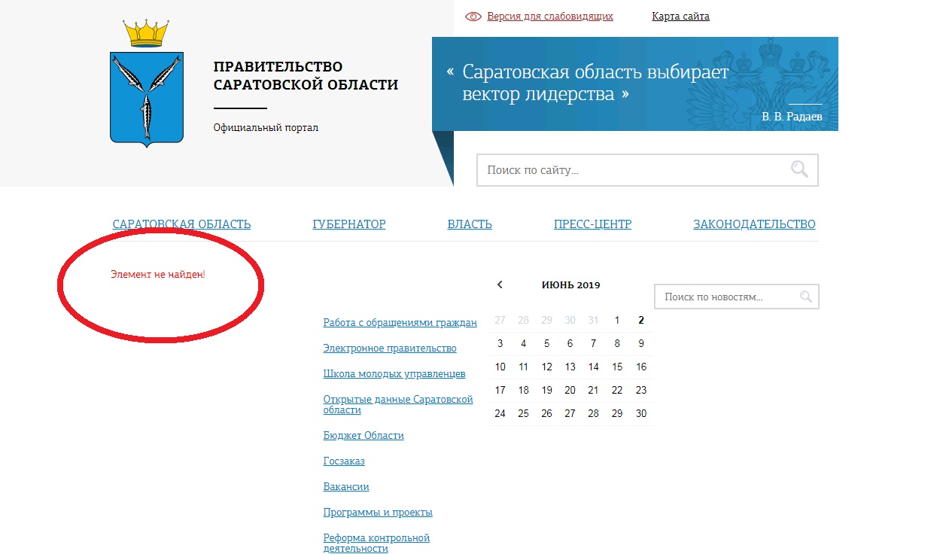Click the magnifier icon in news search
The image size is (943, 560).
(x=805, y=297)
